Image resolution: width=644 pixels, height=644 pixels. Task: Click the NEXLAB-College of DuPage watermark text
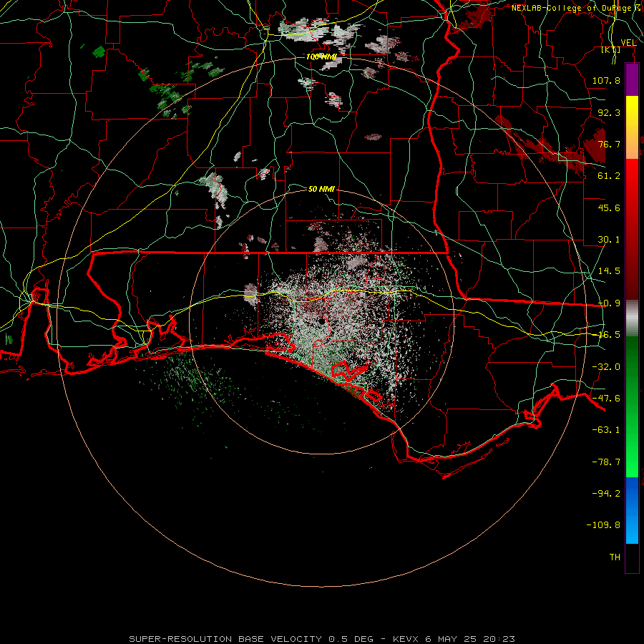pyautogui.click(x=577, y=8)
